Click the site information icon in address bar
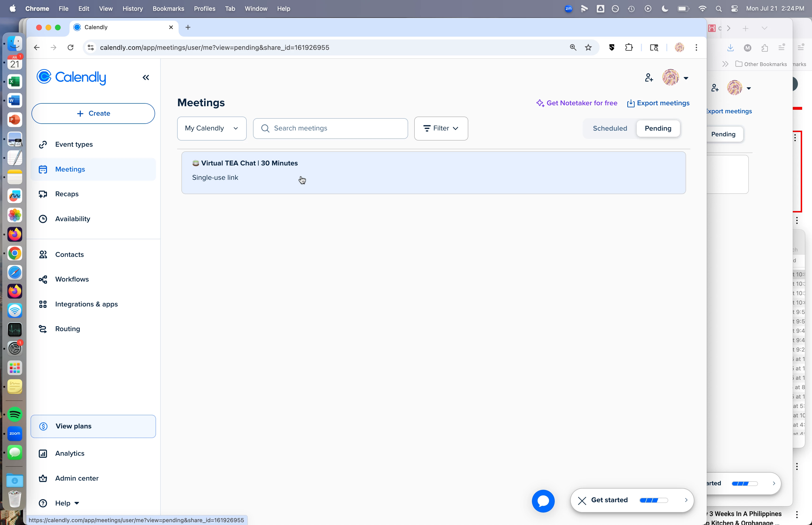This screenshot has height=525, width=812. coord(91,47)
